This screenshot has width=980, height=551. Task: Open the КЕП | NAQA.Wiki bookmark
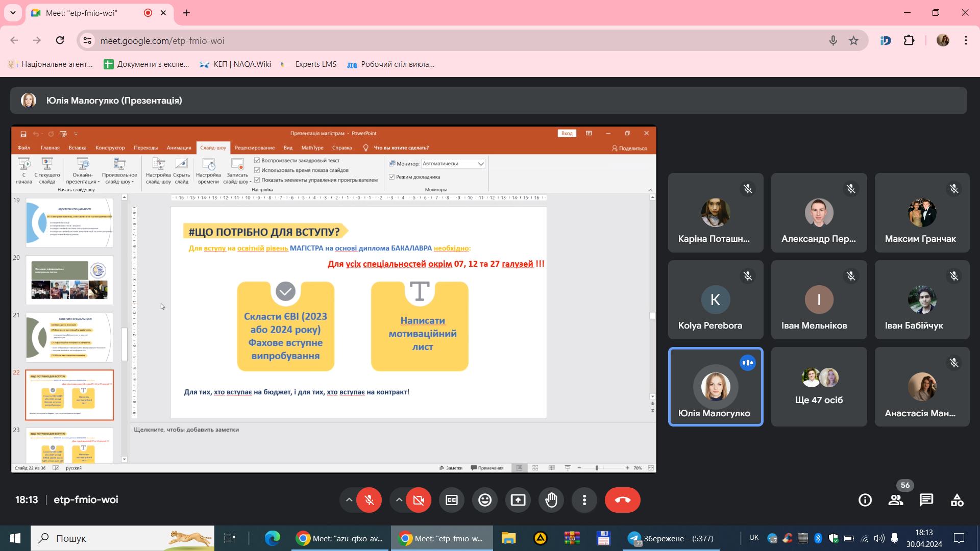235,64
